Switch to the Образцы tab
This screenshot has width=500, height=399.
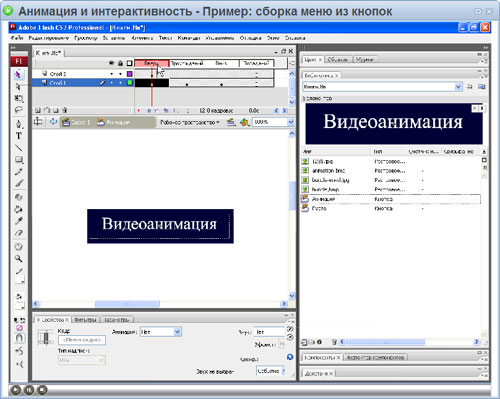337,59
